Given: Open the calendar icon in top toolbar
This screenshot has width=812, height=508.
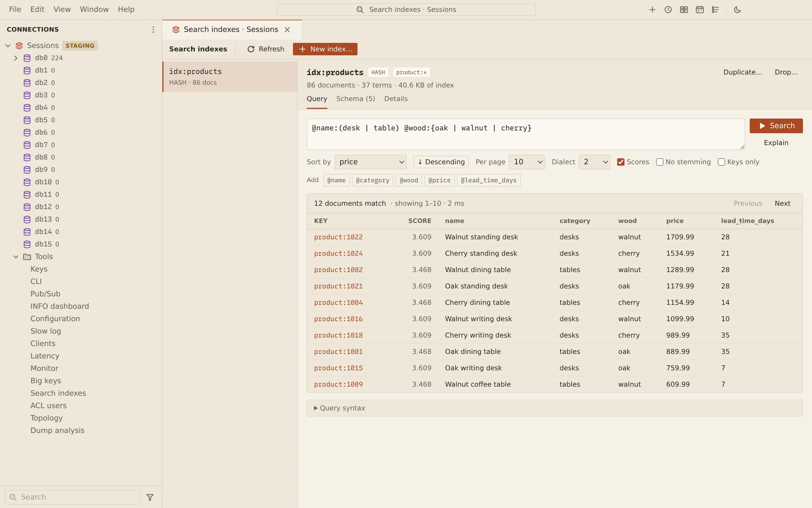Looking at the screenshot, I should (x=699, y=10).
